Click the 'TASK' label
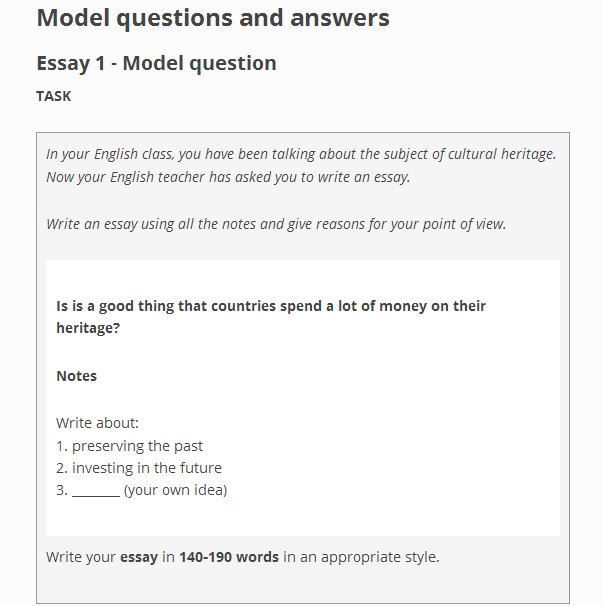 pos(53,97)
